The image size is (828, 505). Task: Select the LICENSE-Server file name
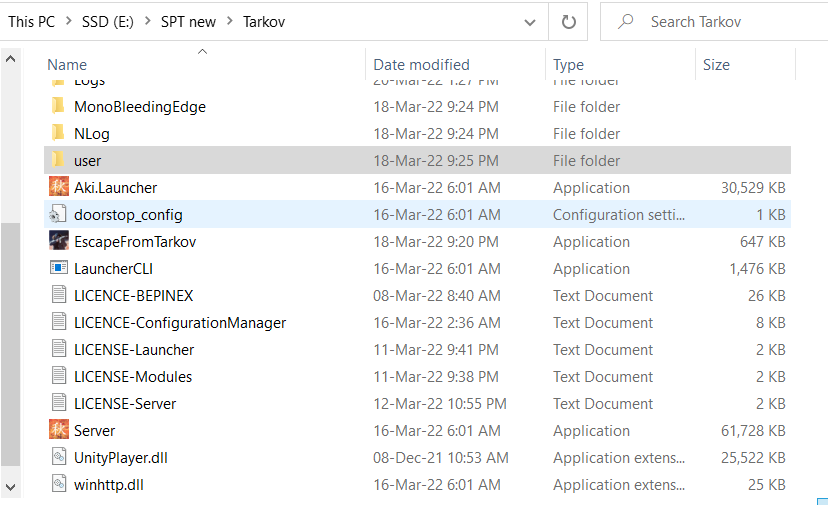[125, 403]
